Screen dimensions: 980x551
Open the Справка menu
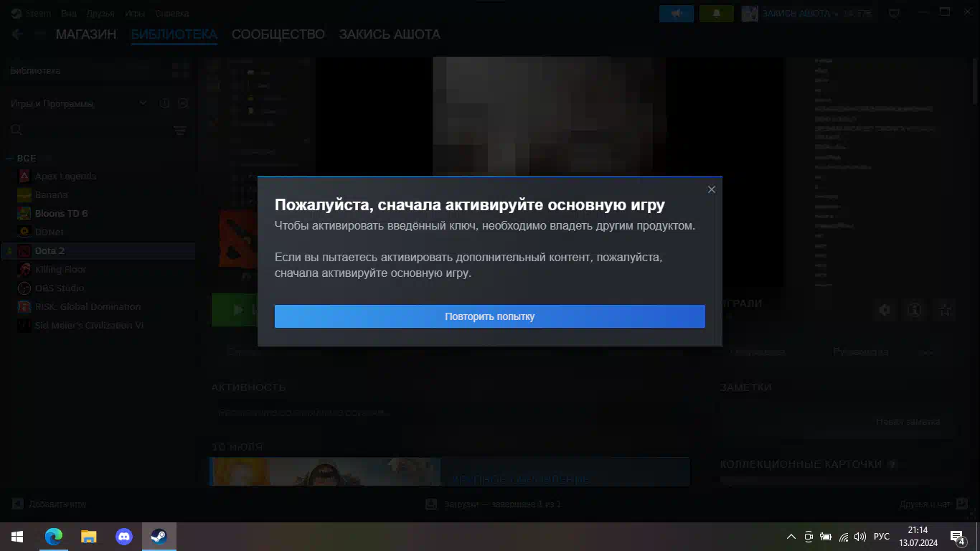tap(171, 14)
